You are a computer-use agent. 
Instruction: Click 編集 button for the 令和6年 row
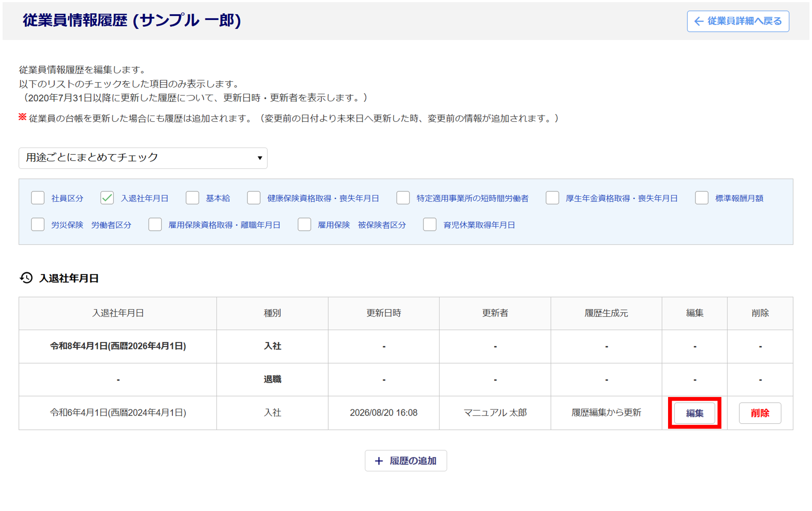(694, 413)
